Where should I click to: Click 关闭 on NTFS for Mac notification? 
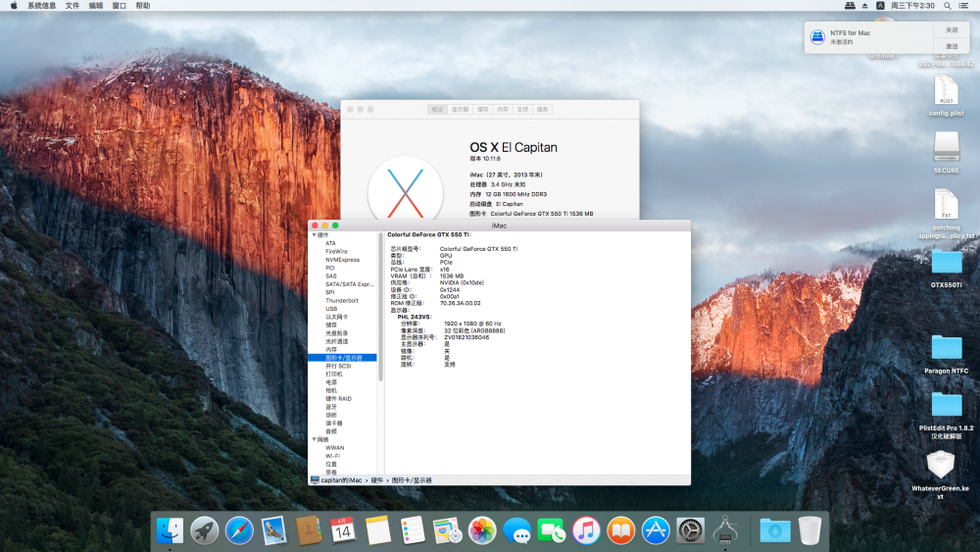point(952,30)
